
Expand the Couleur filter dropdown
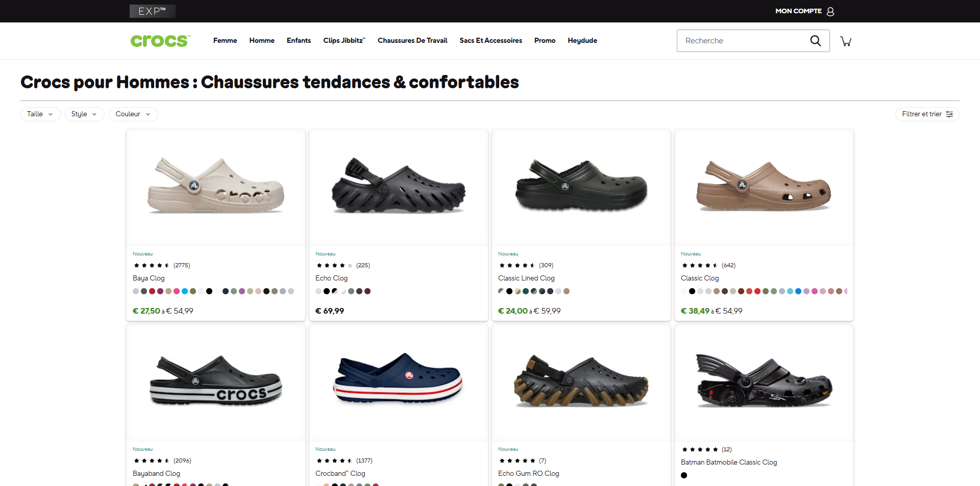(133, 114)
